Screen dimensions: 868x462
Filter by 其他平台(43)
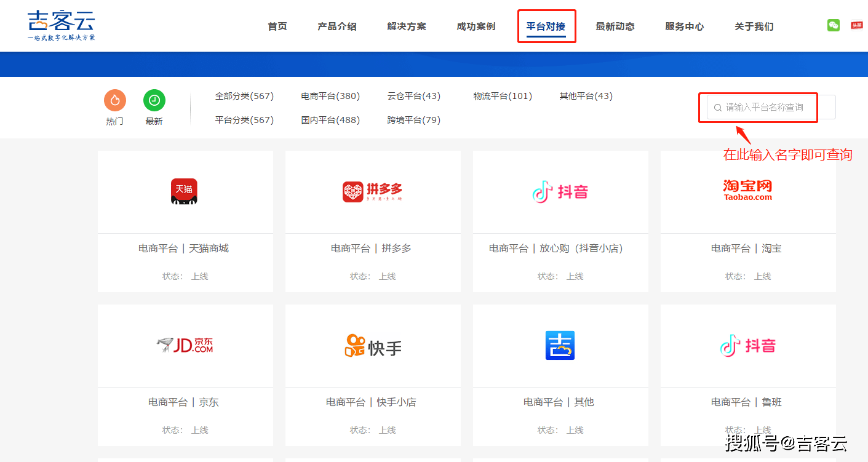586,96
